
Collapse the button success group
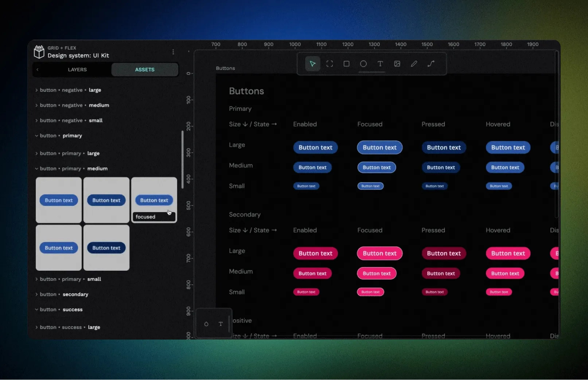(x=36, y=310)
